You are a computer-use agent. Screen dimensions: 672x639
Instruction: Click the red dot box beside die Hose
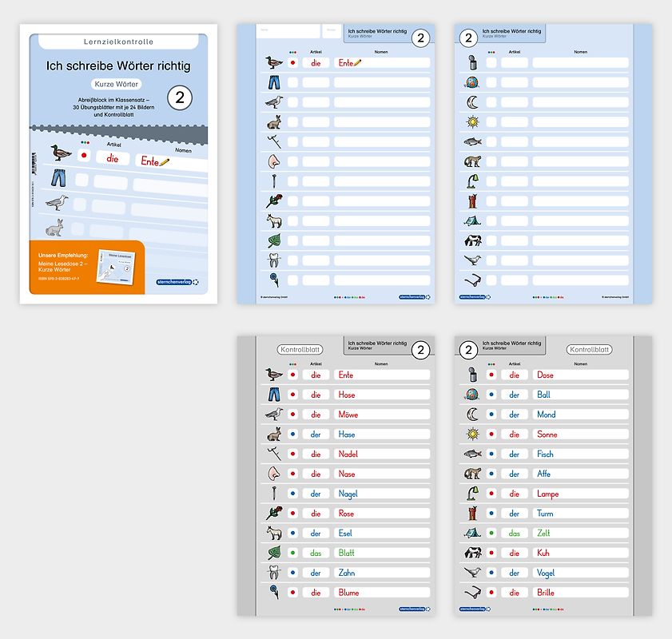click(292, 395)
